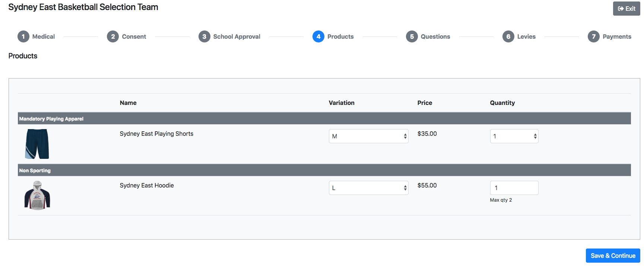Click the Sydney East Playing Shorts name
The height and width of the screenshot is (266, 644).
pyautogui.click(x=156, y=134)
